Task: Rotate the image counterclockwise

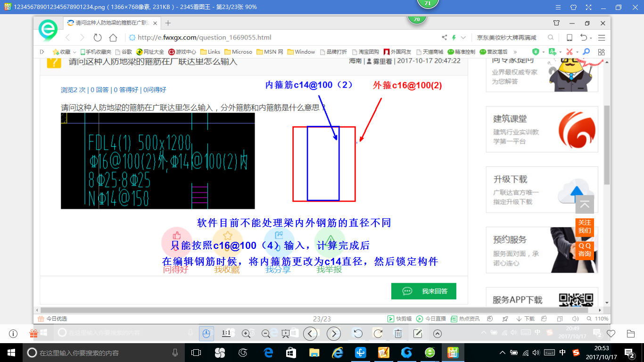Action: click(358, 334)
